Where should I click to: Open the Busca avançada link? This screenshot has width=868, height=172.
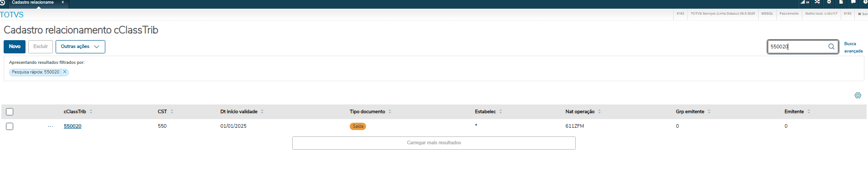(x=853, y=47)
